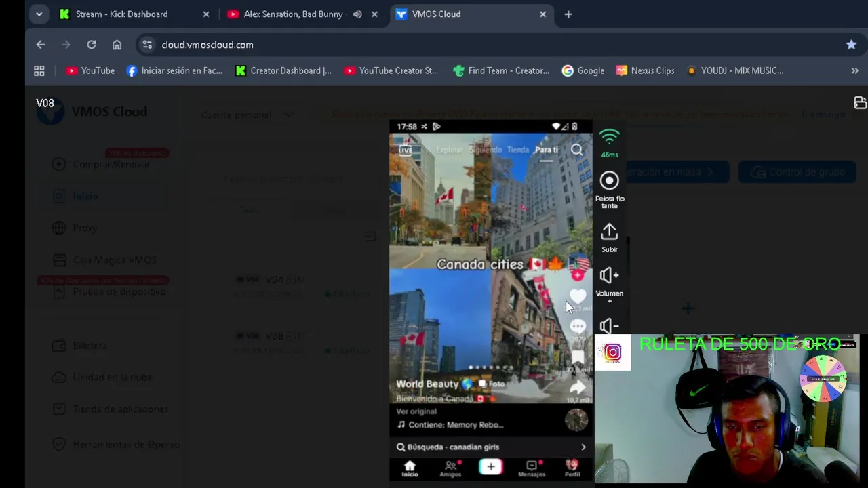Open a new browser tab
Screen dimensions: 868x488
568,14
